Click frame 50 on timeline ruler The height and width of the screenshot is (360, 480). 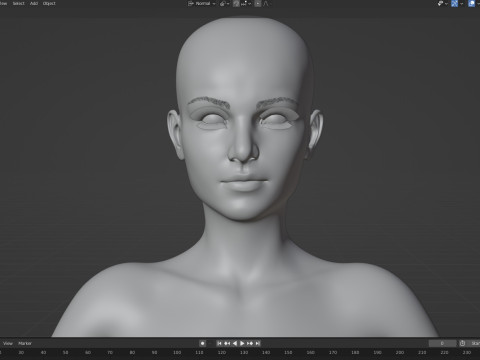click(x=65, y=353)
